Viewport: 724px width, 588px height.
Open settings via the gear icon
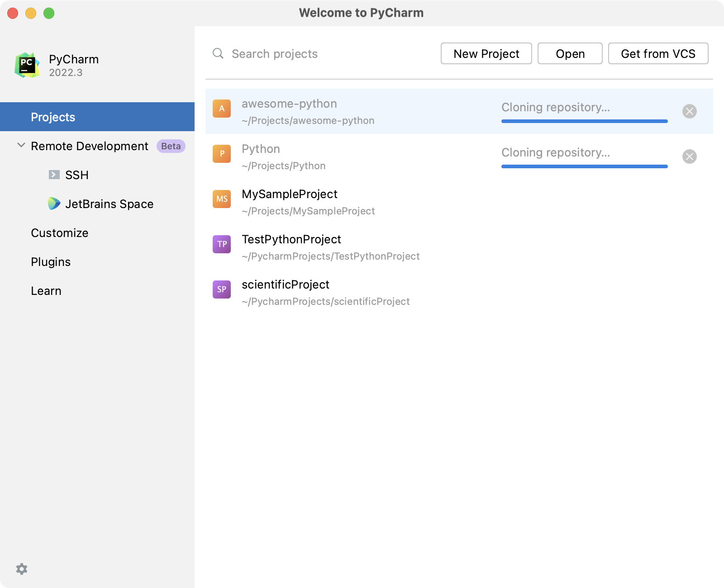(x=22, y=569)
